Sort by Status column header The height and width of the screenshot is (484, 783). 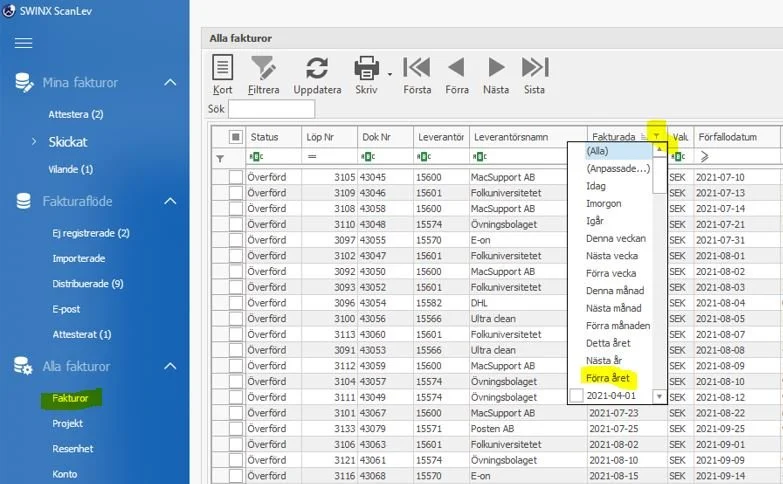tap(273, 137)
